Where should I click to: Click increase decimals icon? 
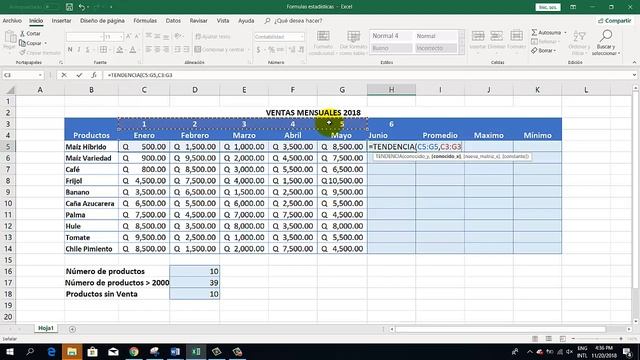[292, 50]
